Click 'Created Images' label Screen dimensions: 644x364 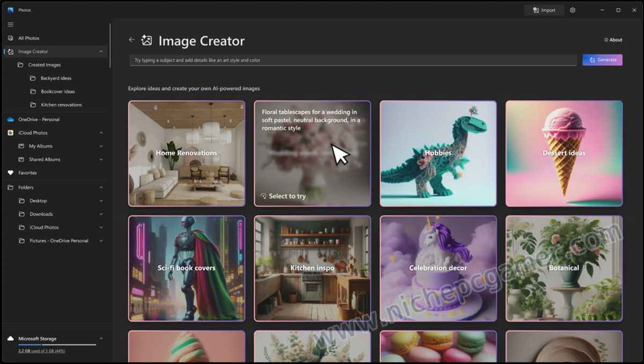(45, 65)
